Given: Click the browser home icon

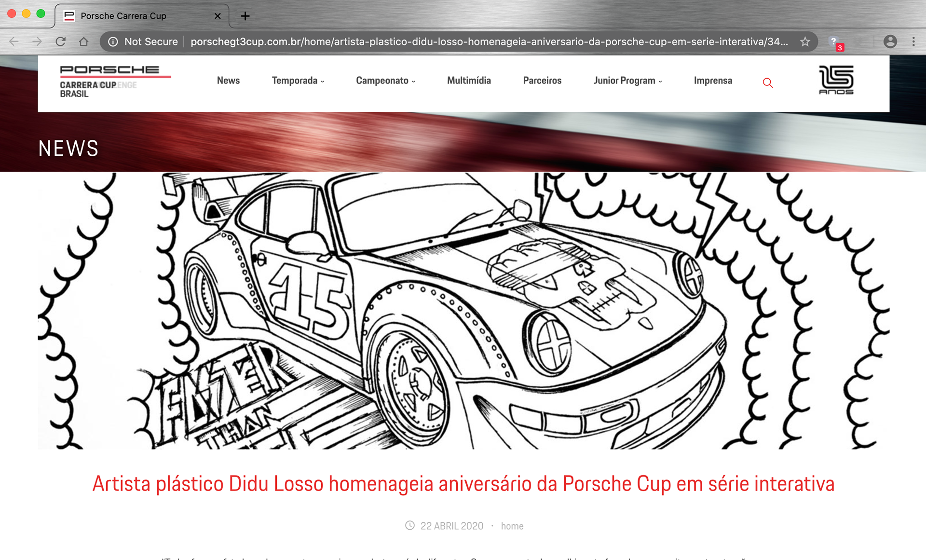Looking at the screenshot, I should tap(85, 41).
